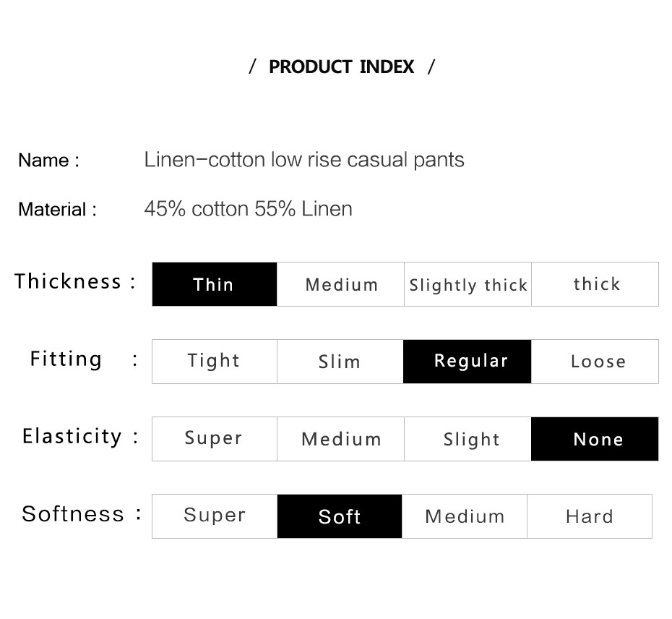Click the 45% cotton 55% Linen text
Viewport: 672px width, 619px height.
[x=248, y=209]
